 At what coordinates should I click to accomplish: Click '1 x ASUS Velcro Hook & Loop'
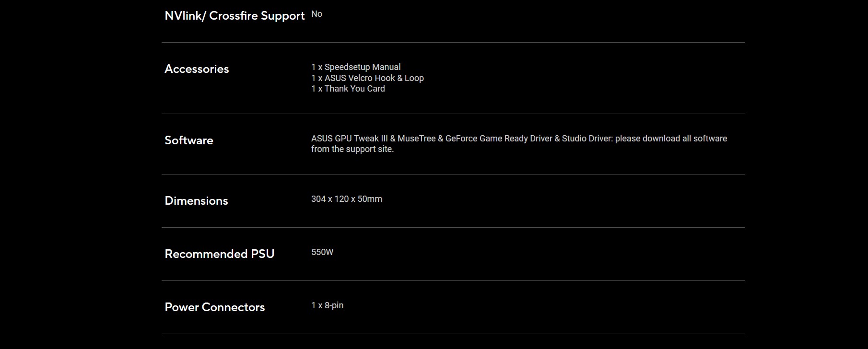(367, 78)
